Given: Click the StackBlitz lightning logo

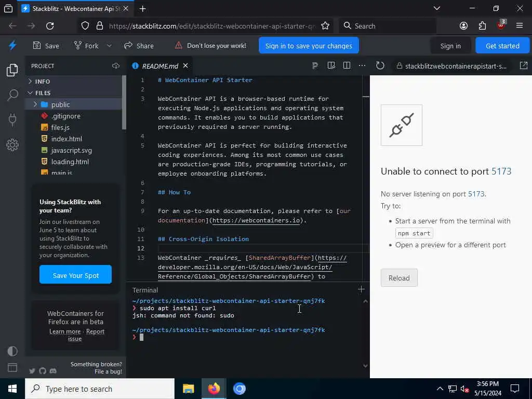Looking at the screenshot, I should (x=12, y=46).
